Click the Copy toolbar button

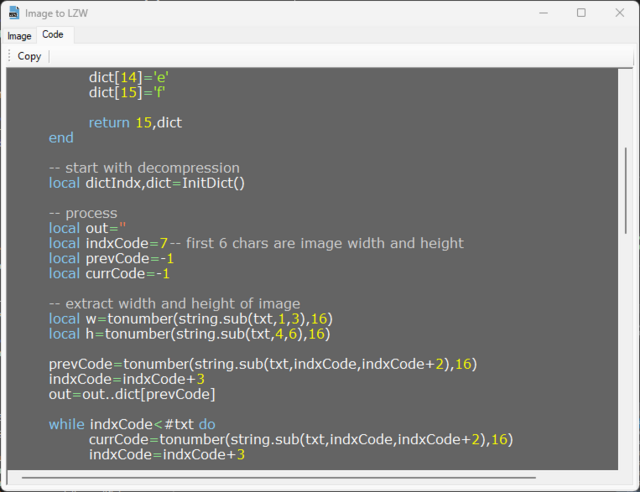tap(29, 56)
